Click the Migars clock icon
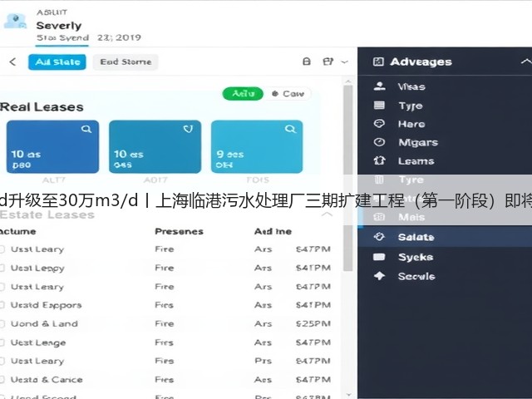532x399 pixels. pyautogui.click(x=379, y=142)
